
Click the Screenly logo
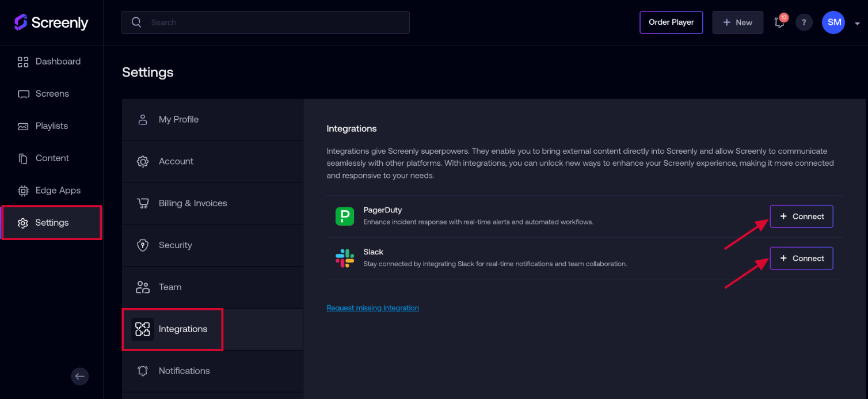click(x=51, y=22)
